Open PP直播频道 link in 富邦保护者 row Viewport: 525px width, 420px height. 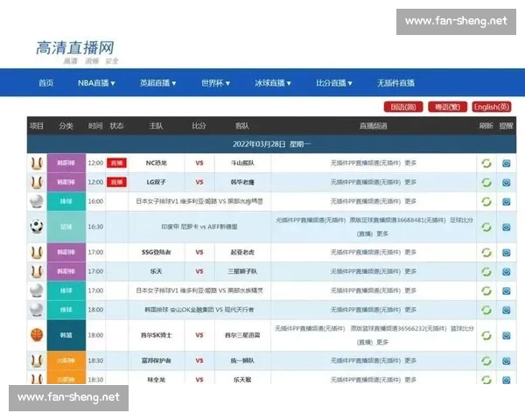coord(366,360)
